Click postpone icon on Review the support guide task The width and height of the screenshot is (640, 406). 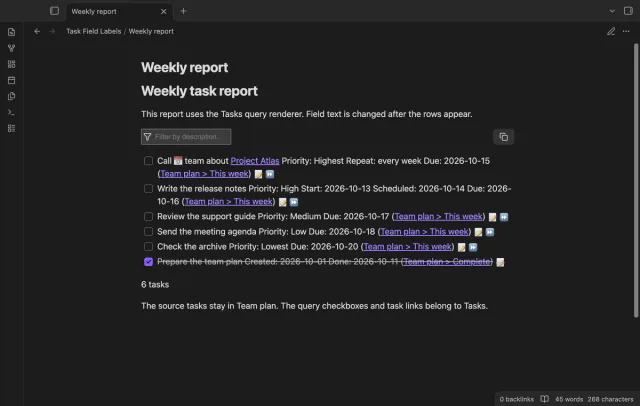[x=504, y=217]
